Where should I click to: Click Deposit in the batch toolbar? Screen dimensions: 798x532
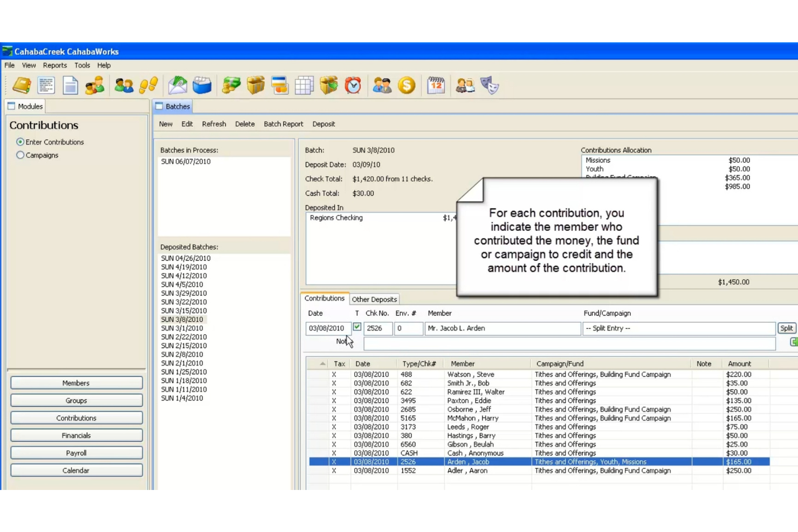tap(324, 124)
